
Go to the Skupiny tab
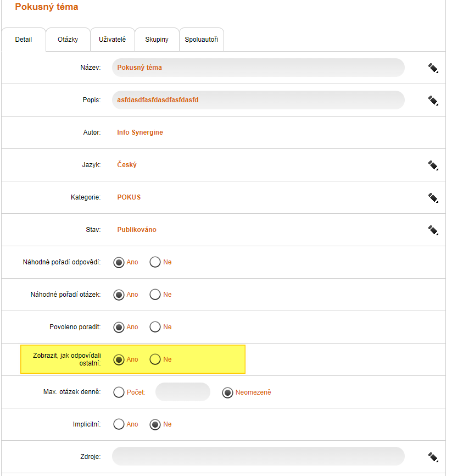pyautogui.click(x=157, y=40)
